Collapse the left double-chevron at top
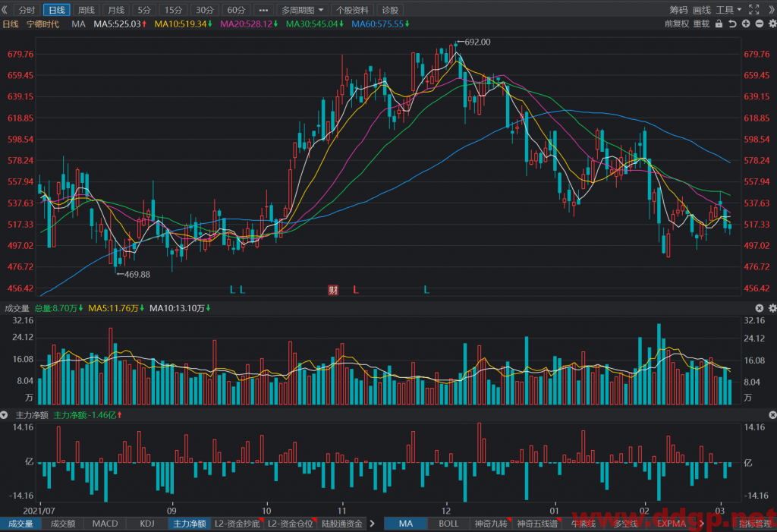Screen dimensions: 777x532 [x=5, y=9]
